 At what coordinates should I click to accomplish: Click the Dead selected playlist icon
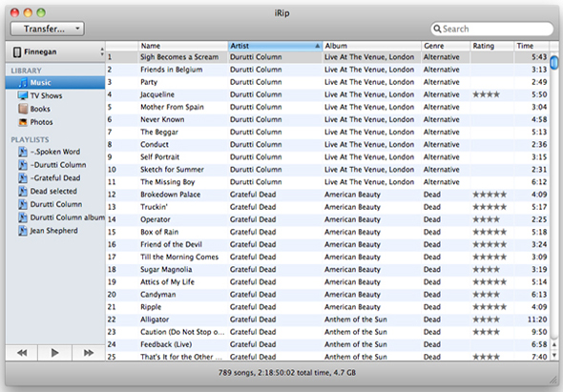pyautogui.click(x=23, y=191)
